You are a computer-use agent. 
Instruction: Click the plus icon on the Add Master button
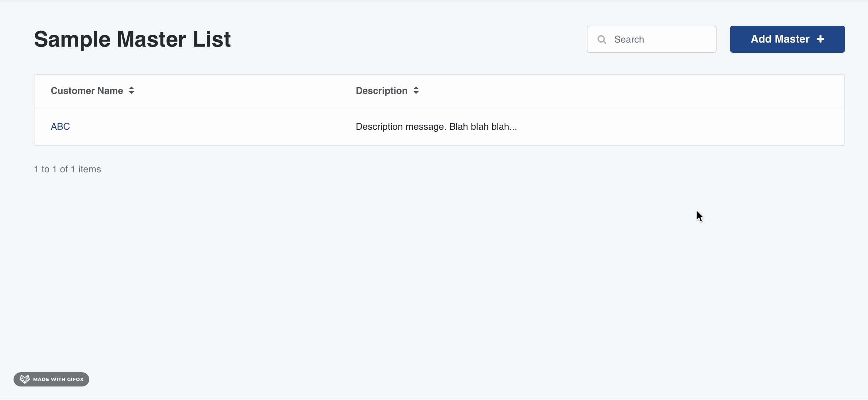(821, 39)
